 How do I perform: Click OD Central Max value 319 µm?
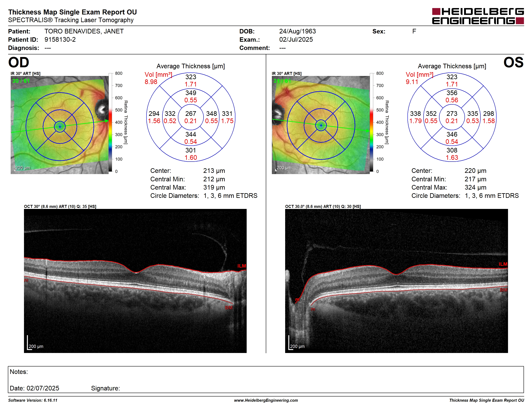click(214, 188)
